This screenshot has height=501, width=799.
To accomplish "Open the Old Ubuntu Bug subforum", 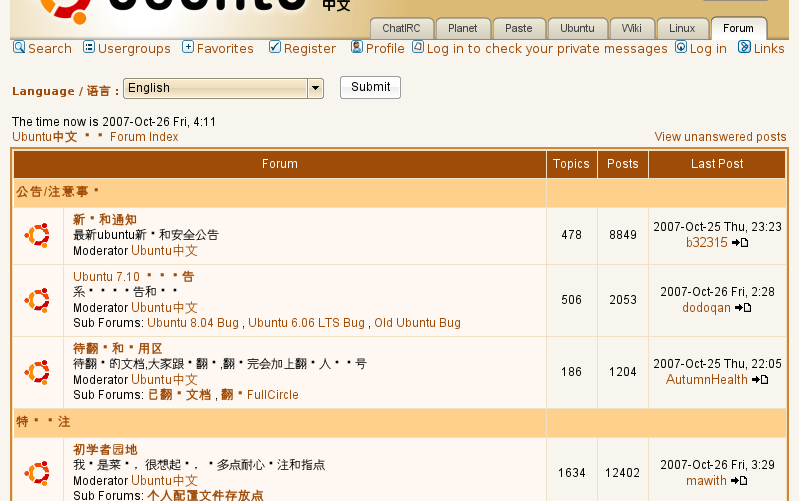I will coord(417,323).
